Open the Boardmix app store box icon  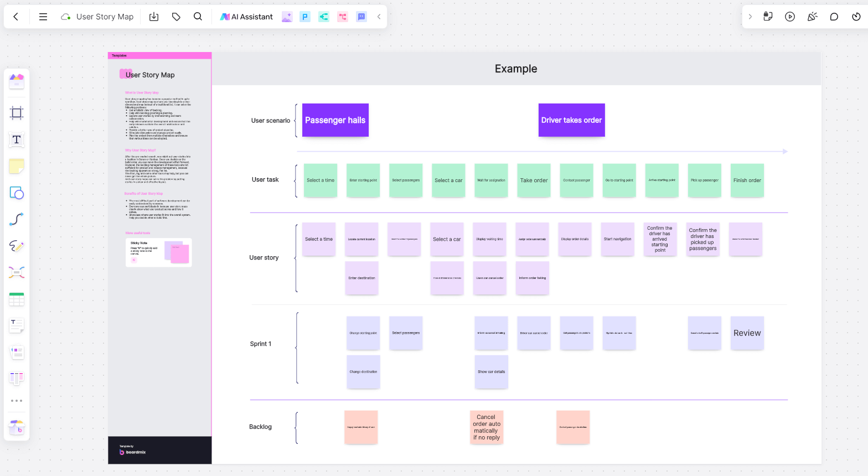[x=17, y=427]
